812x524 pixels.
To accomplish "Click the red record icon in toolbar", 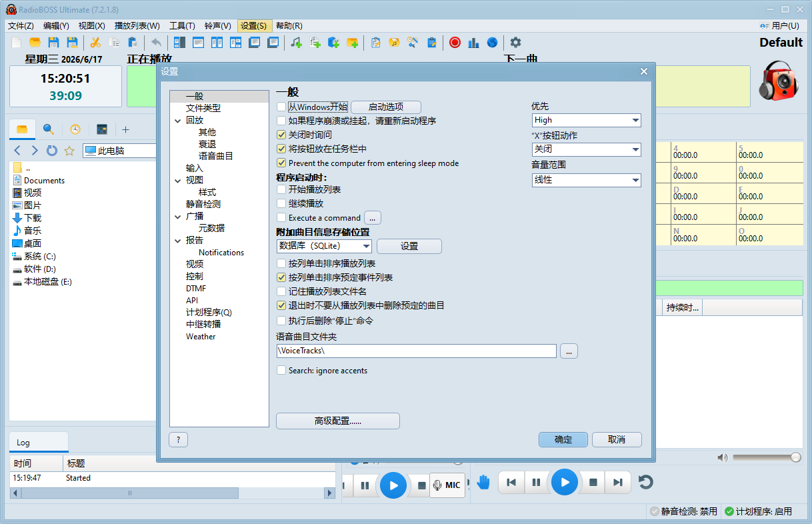I will pos(455,43).
